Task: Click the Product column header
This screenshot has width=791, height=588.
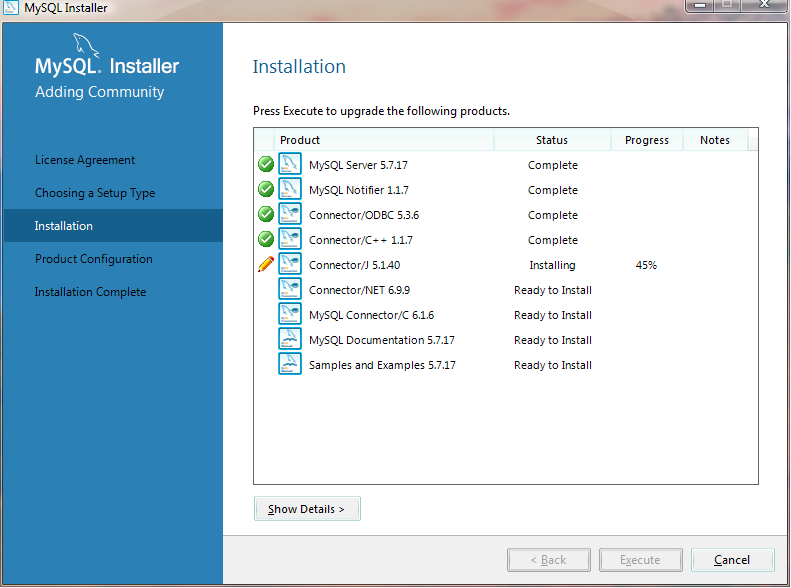Action: coord(383,140)
